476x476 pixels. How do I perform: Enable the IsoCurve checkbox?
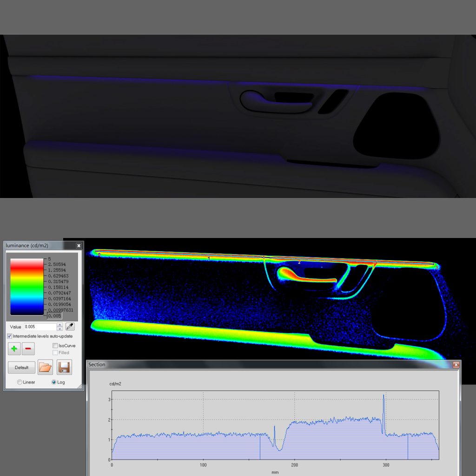click(55, 346)
